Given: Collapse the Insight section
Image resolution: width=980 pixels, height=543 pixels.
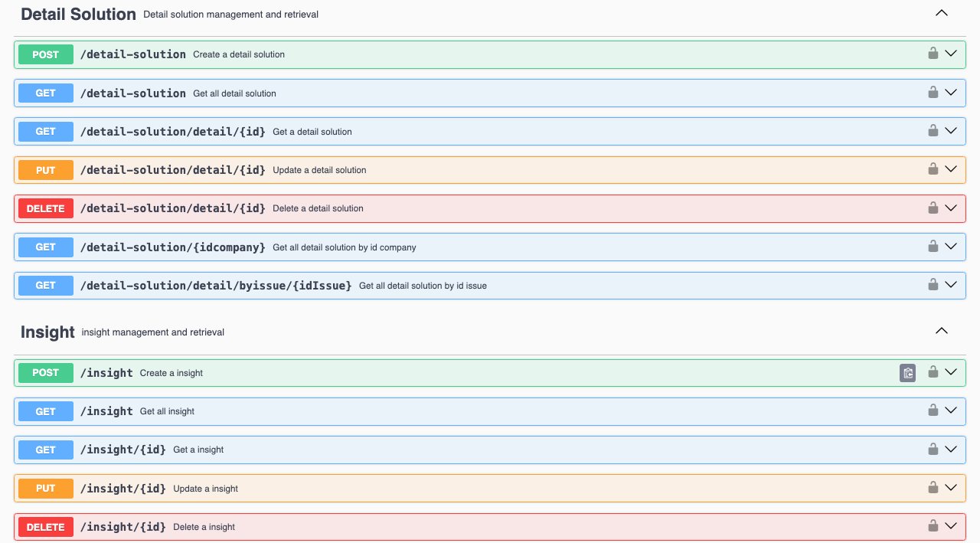Looking at the screenshot, I should [x=942, y=331].
